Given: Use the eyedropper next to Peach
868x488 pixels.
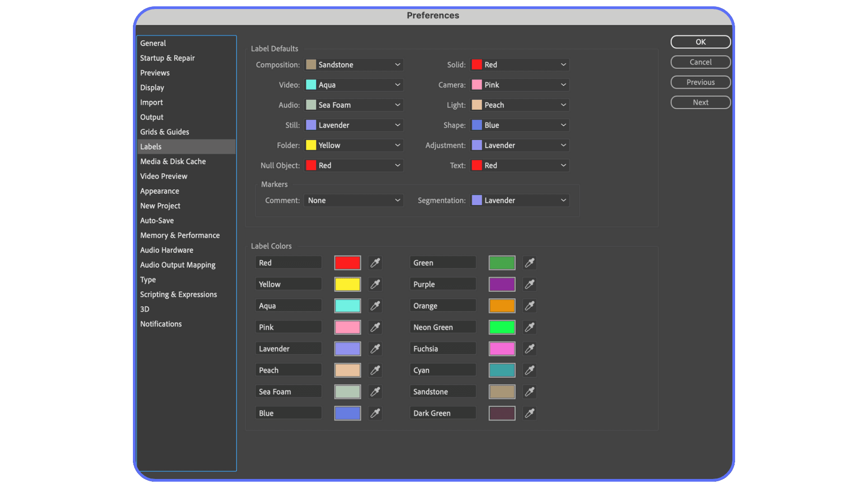Looking at the screenshot, I should pos(375,370).
